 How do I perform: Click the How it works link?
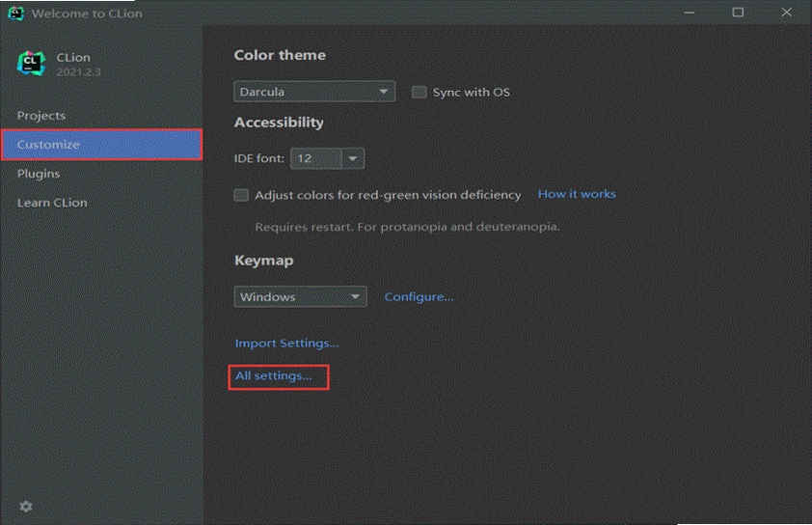(577, 194)
